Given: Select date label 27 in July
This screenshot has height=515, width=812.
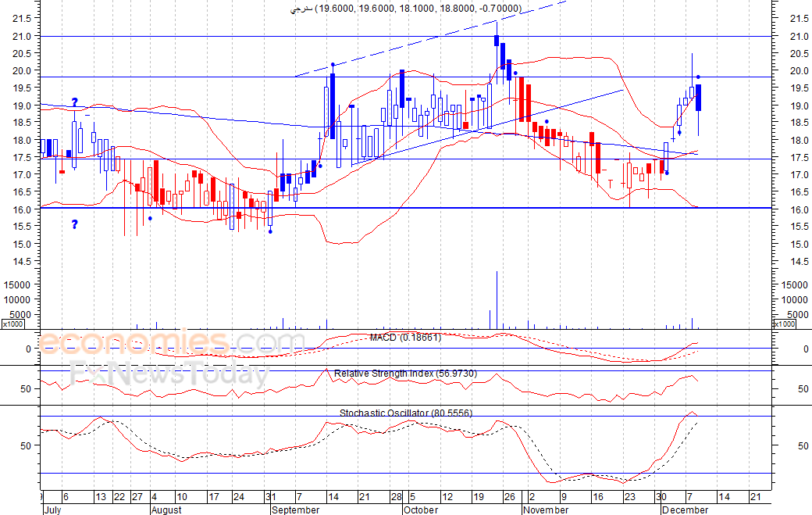Looking at the screenshot, I should [x=137, y=497].
